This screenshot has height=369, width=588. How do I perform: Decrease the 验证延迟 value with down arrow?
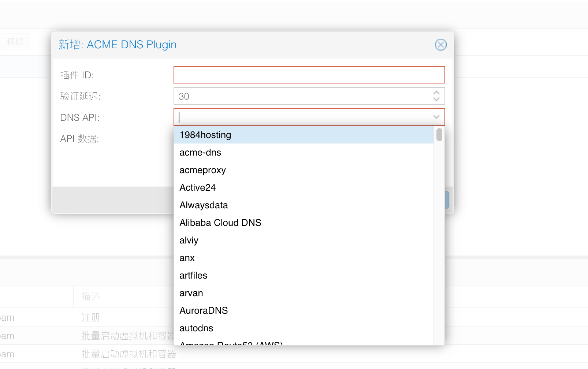click(x=436, y=99)
